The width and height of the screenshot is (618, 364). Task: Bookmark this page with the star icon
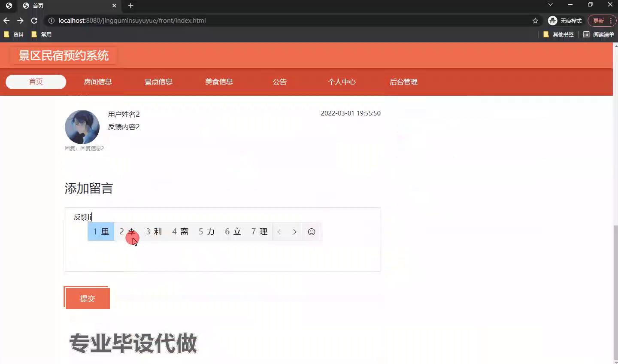(535, 20)
